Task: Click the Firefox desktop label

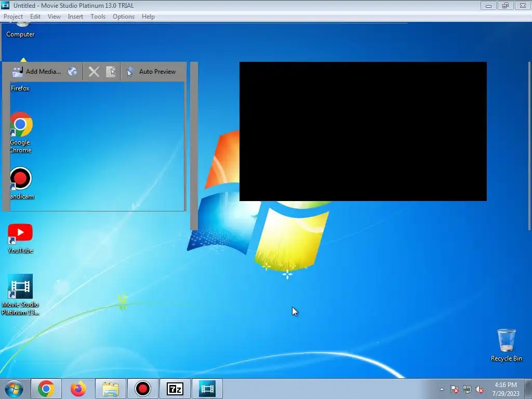Action: point(20,88)
